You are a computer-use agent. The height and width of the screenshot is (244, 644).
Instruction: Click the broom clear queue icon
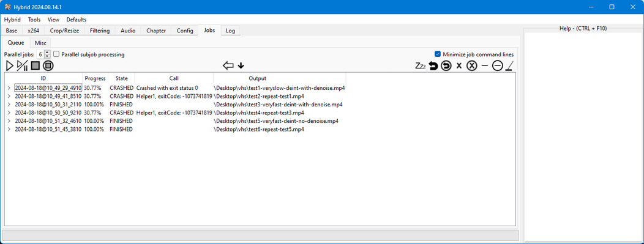pos(510,65)
